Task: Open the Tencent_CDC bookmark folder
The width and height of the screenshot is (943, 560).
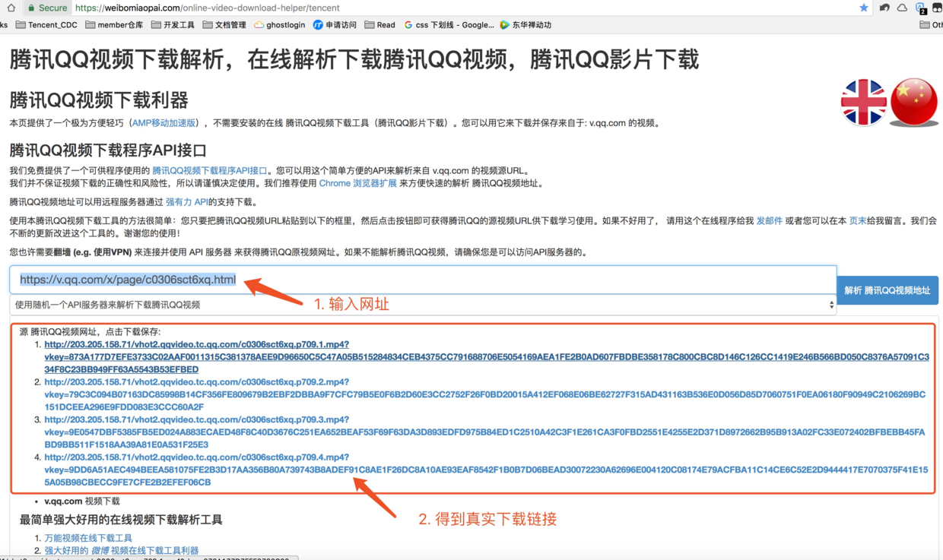Action: coord(46,25)
